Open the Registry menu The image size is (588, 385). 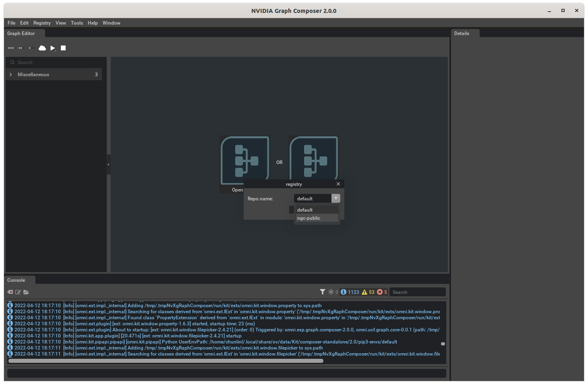[42, 23]
